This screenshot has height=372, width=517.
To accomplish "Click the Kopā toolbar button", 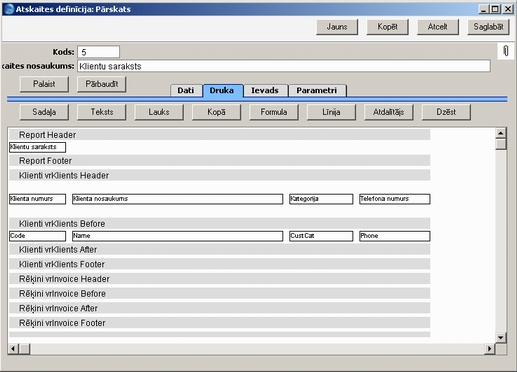I will pyautogui.click(x=216, y=112).
